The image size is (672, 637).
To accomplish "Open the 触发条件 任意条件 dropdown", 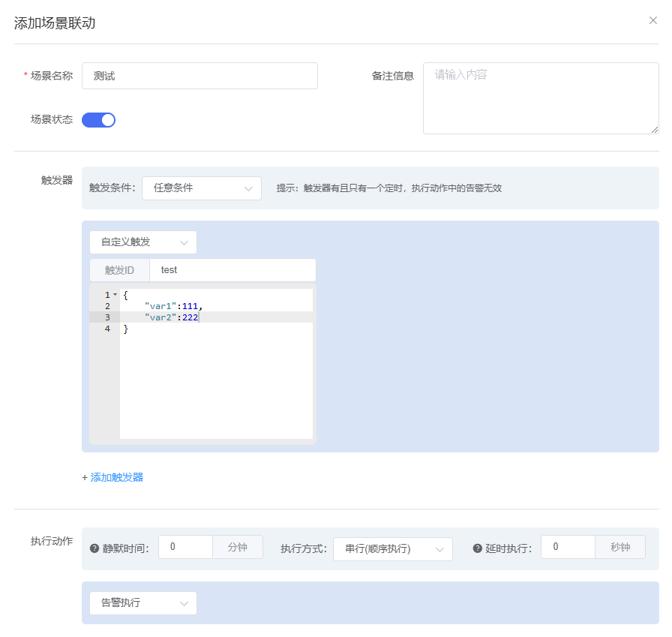I will 202,188.
